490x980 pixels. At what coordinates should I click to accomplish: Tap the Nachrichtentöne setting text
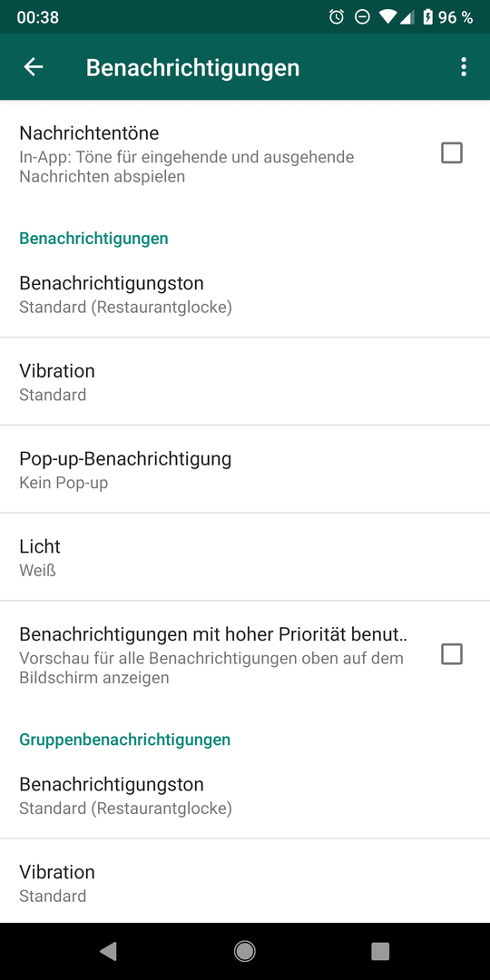point(89,133)
